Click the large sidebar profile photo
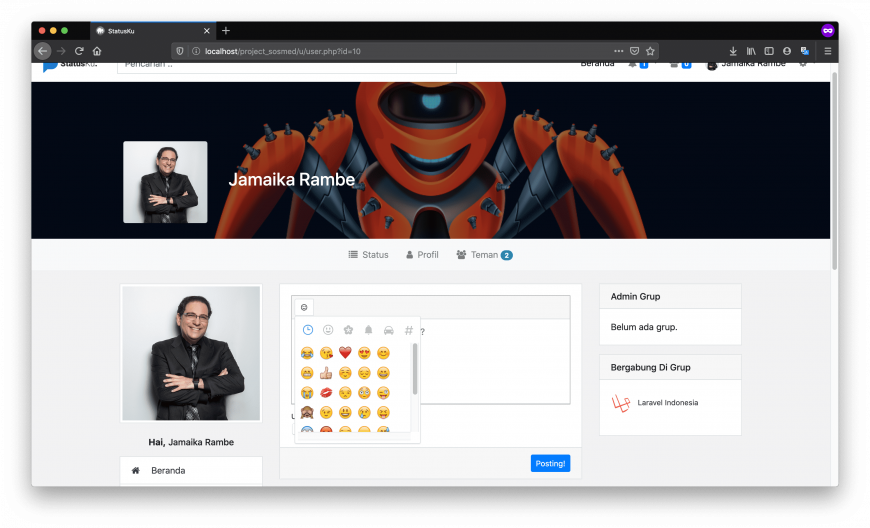This screenshot has height=528, width=870. click(191, 353)
